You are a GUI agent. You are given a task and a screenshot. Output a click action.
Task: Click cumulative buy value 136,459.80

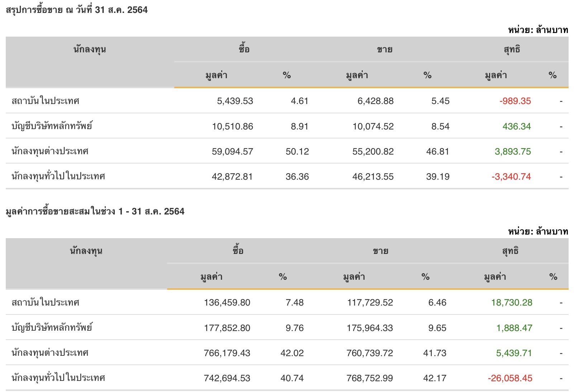coord(227,303)
